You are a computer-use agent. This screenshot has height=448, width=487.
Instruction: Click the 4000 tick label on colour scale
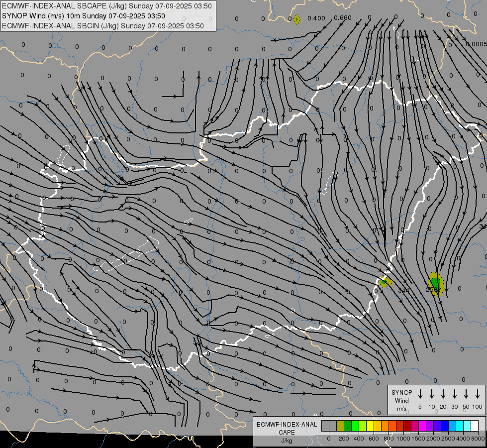tap(463, 439)
